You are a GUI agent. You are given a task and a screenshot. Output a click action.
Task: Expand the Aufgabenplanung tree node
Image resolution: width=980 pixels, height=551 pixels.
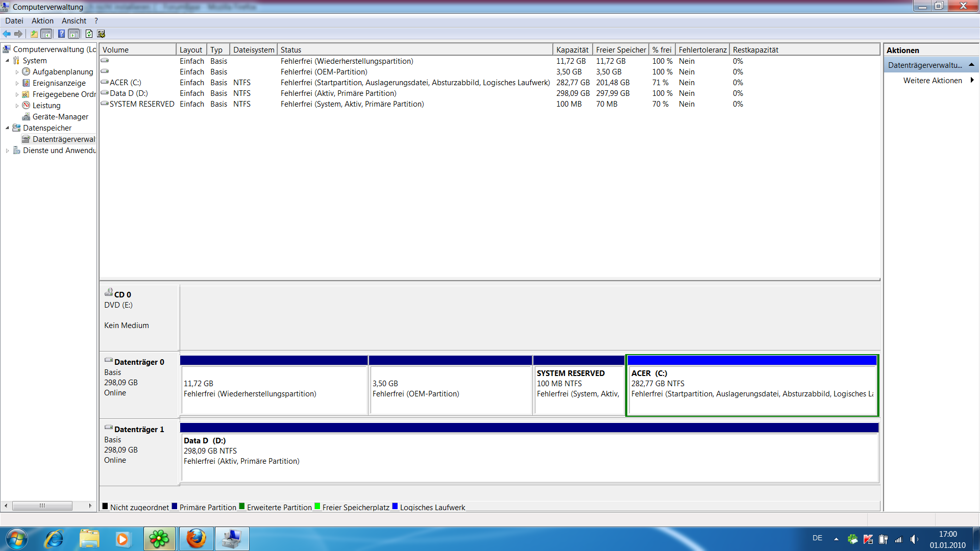pyautogui.click(x=17, y=72)
